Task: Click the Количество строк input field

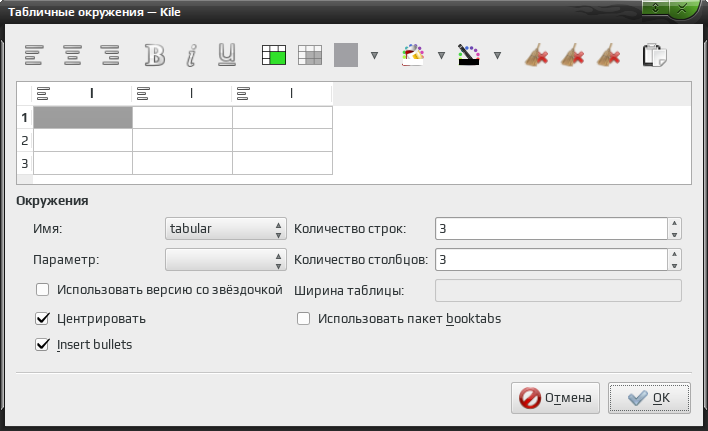Action: pyautogui.click(x=551, y=228)
